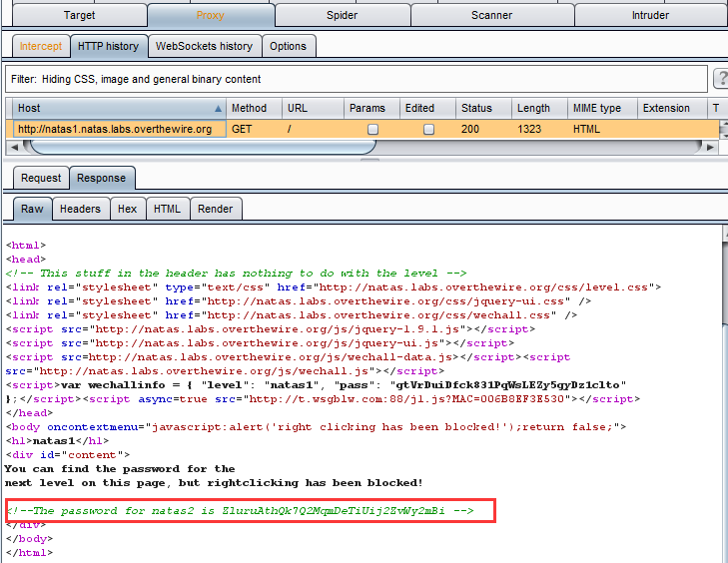
Task: Toggle the Params checkbox in the request row
Action: coord(372,129)
